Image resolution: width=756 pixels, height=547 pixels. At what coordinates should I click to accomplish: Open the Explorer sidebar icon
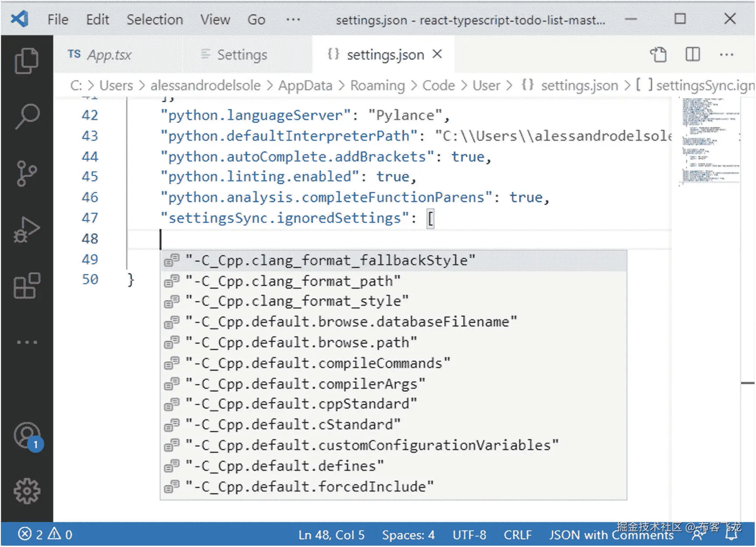pyautogui.click(x=26, y=61)
